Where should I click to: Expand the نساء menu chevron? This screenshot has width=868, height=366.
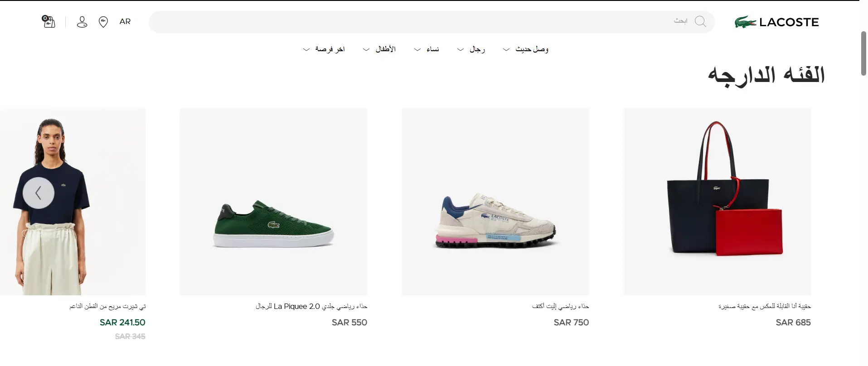pyautogui.click(x=417, y=49)
